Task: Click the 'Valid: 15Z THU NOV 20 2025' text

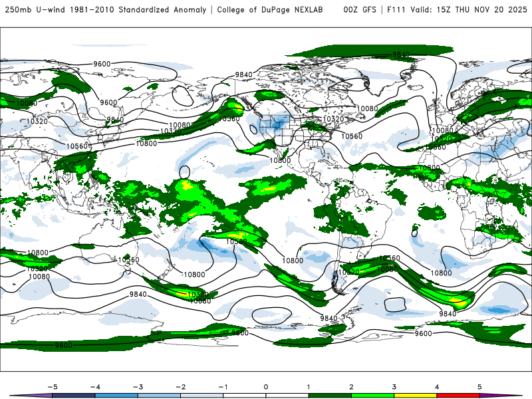Action: coord(469,9)
